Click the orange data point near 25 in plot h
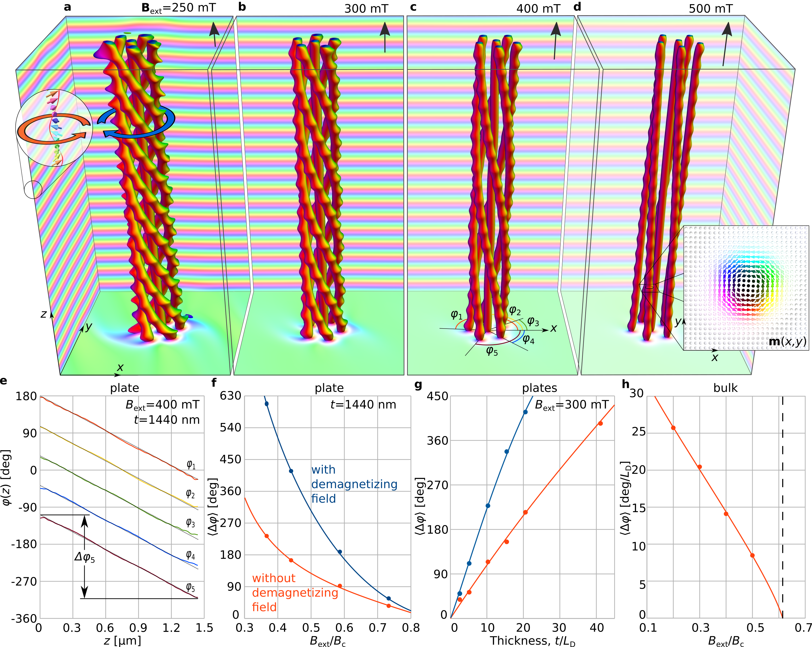The height and width of the screenshot is (647, 812). (674, 428)
